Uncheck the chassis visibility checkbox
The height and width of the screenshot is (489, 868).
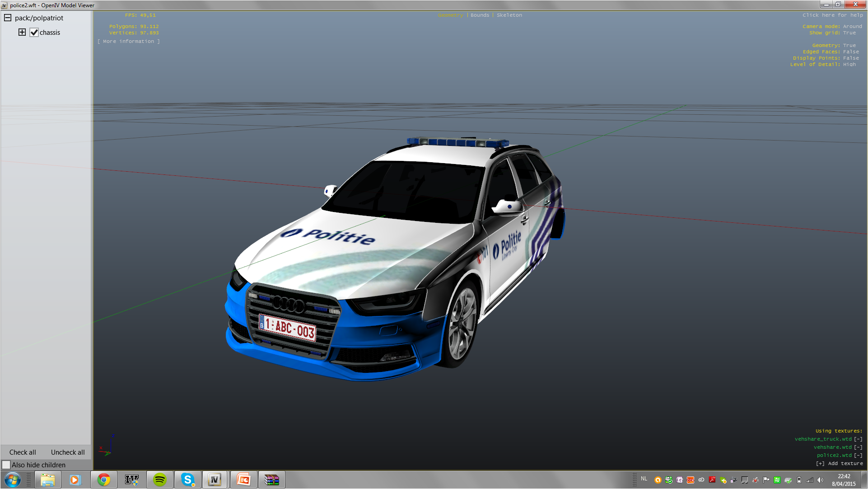(34, 33)
